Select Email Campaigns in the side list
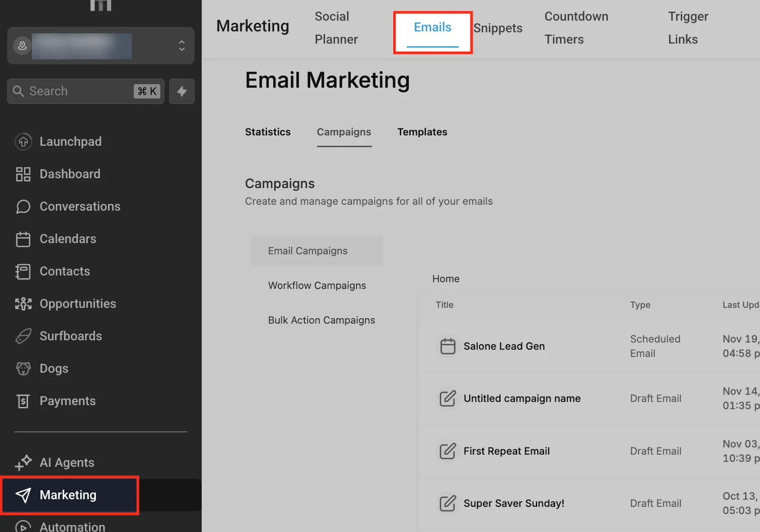Screen dimensions: 760x532 coord(317,251)
